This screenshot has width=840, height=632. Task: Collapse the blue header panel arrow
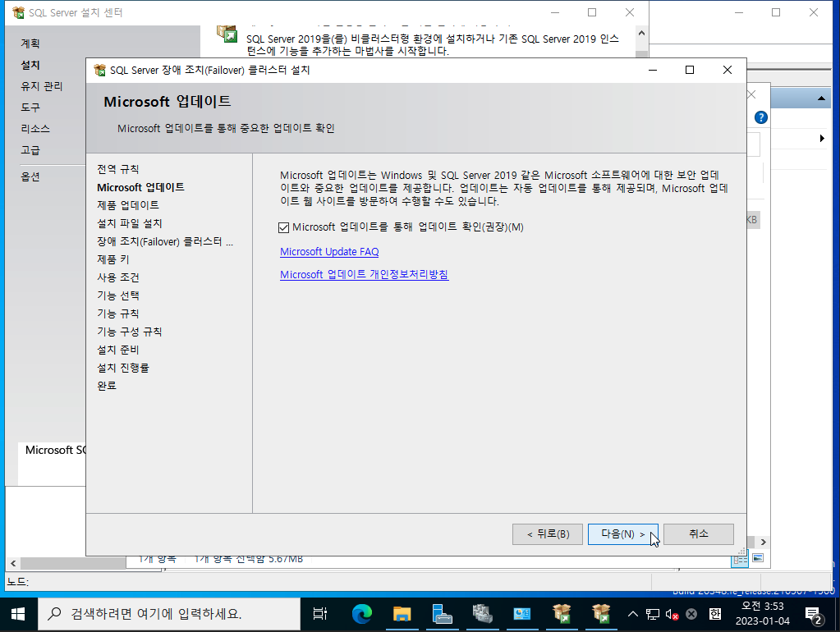coord(821,98)
